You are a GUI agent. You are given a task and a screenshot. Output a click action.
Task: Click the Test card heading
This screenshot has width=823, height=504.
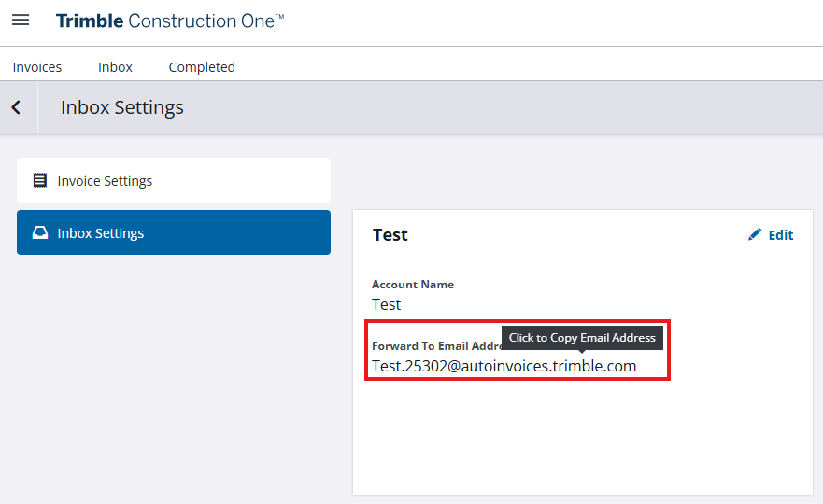(x=390, y=235)
